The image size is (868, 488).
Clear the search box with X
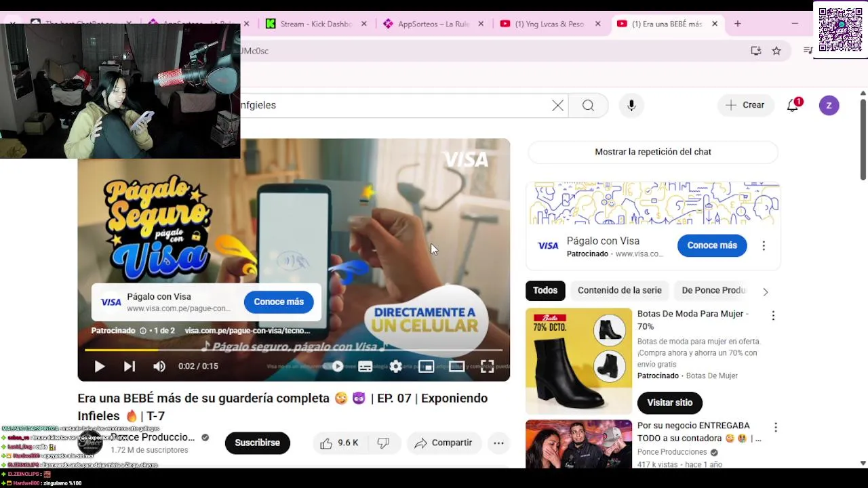557,105
